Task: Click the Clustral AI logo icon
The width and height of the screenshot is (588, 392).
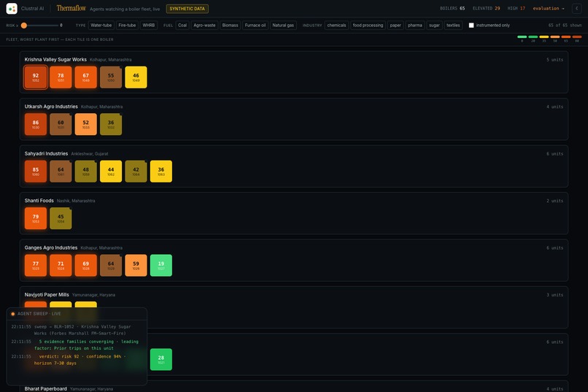Action: pyautogui.click(x=12, y=8)
